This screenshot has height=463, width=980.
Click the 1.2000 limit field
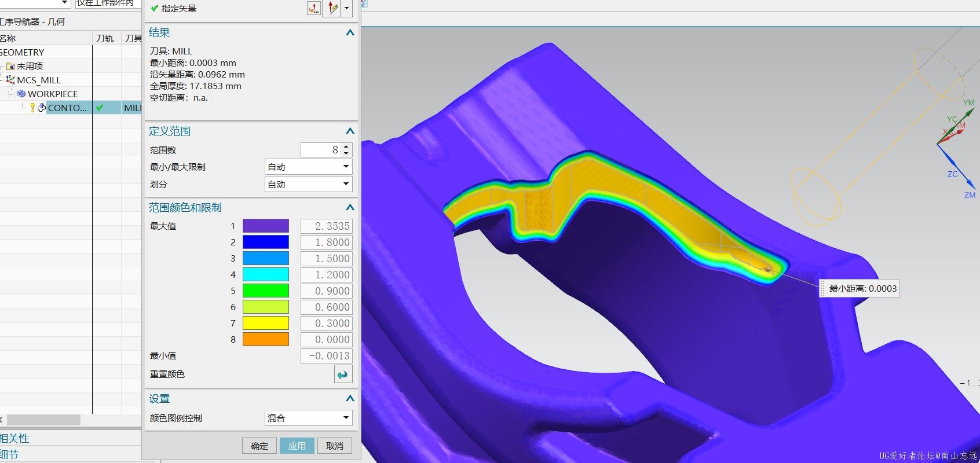point(327,275)
